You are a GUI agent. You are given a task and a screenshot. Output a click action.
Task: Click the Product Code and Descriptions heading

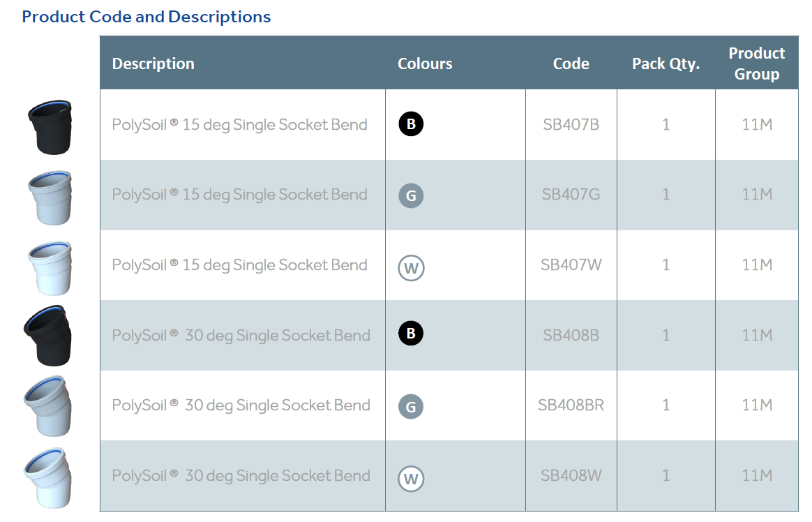coord(146,17)
